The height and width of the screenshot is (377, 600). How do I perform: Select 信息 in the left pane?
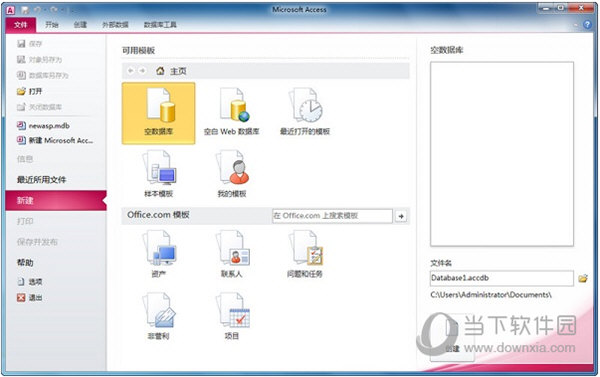click(x=25, y=159)
